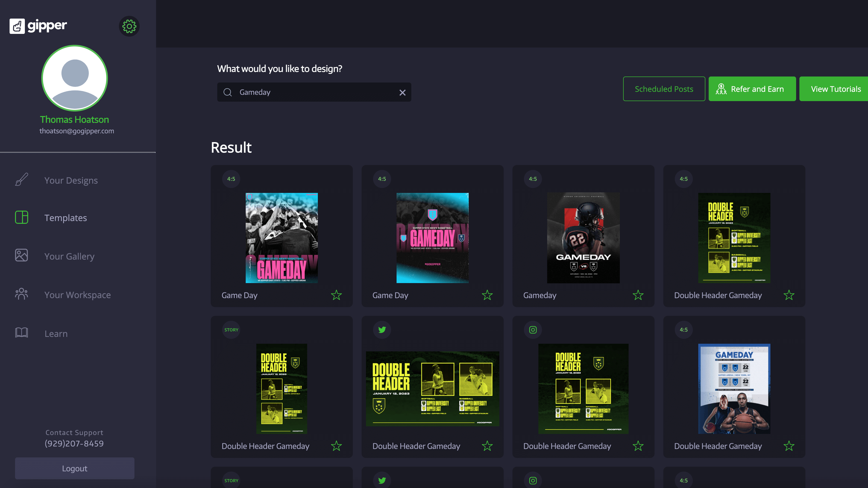Favorite the football Gameday template star
Viewport: 868px width, 488px height.
(x=638, y=295)
